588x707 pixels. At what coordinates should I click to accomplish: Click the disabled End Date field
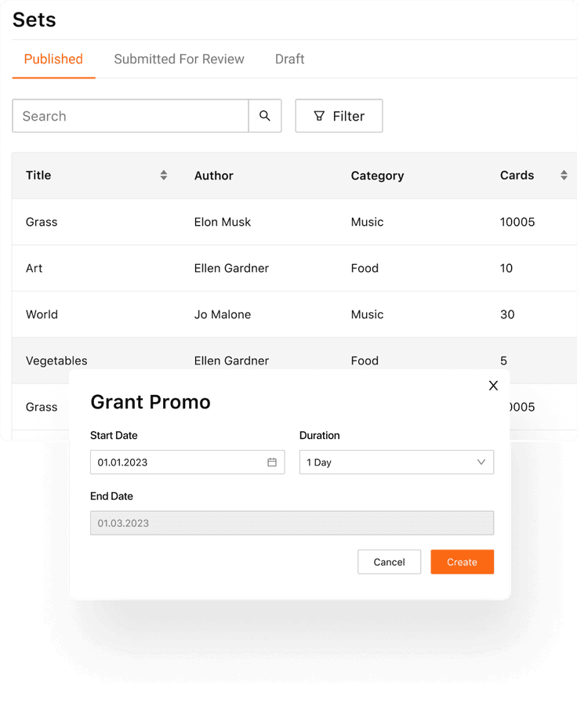pos(292,523)
